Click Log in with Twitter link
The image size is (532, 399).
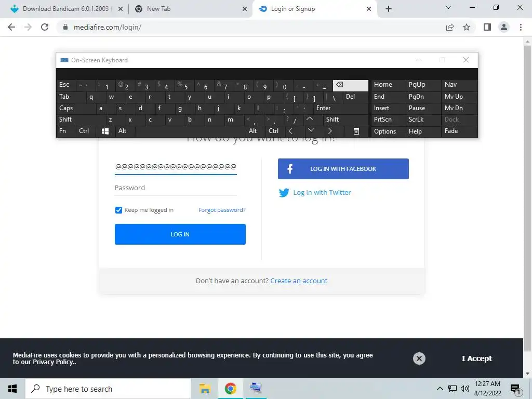315,193
